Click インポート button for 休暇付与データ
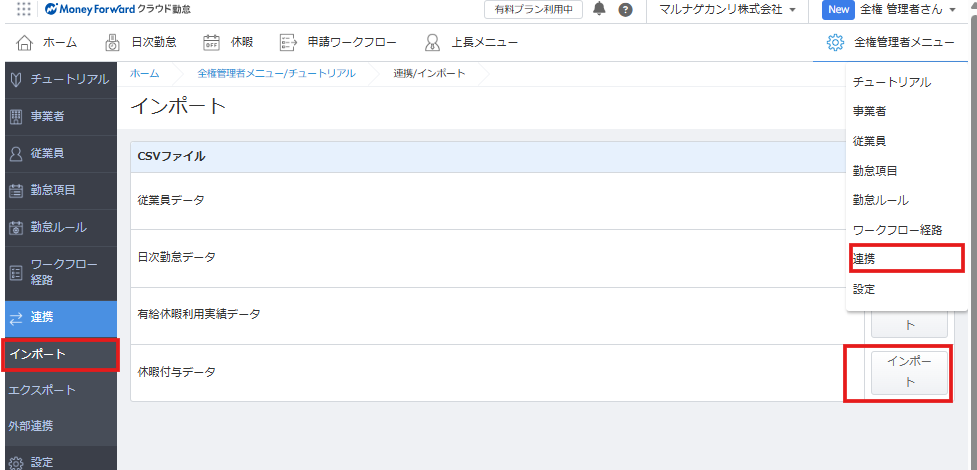The width and height of the screenshot is (977, 470). pos(909,372)
